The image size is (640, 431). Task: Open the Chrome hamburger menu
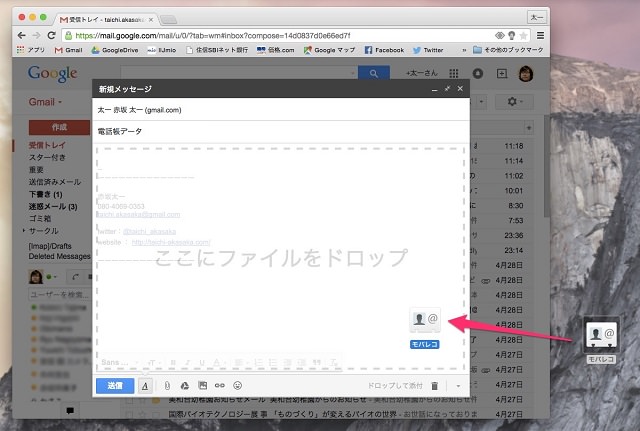pyautogui.click(x=540, y=36)
